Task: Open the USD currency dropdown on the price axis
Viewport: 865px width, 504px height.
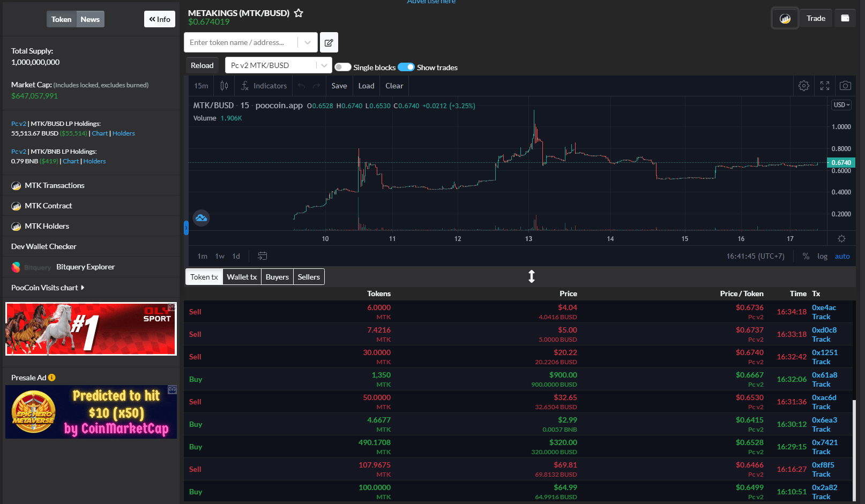Action: click(841, 105)
